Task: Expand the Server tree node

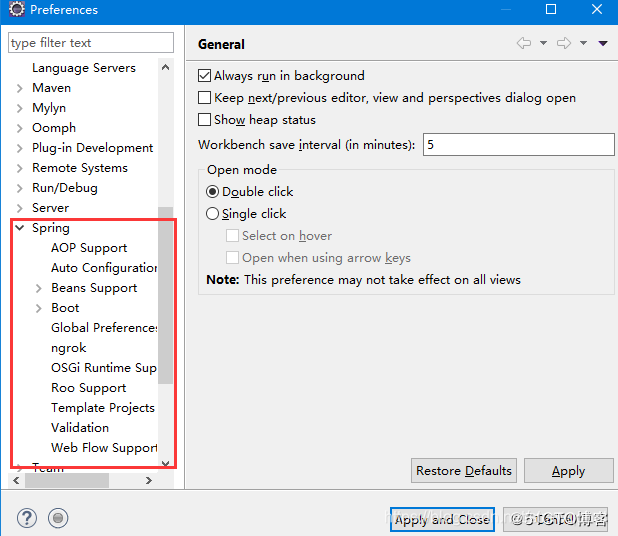Action: (20, 208)
